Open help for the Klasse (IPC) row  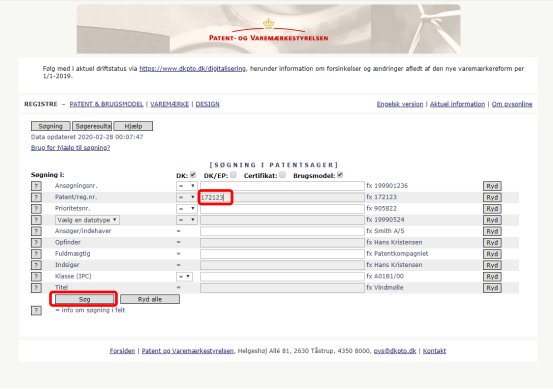(x=36, y=276)
